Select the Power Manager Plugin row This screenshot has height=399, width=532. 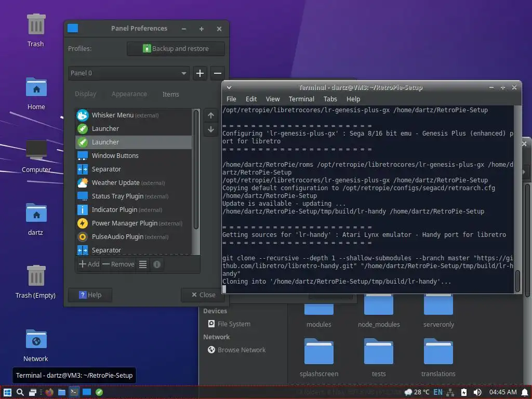point(134,223)
